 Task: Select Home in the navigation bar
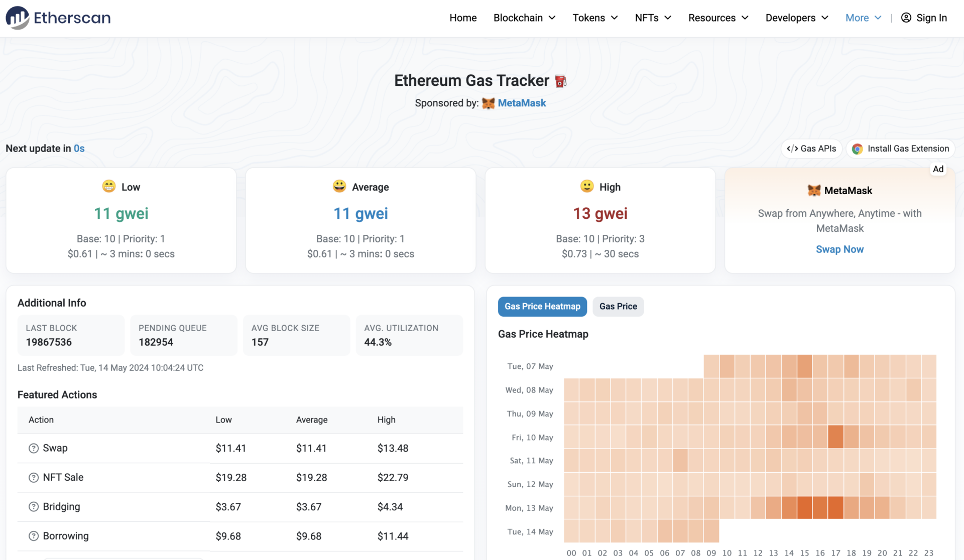(x=463, y=18)
